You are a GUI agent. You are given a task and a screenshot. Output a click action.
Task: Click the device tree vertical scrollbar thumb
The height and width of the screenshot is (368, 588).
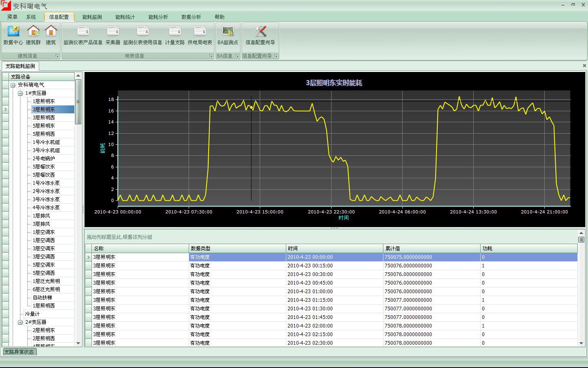pyautogui.click(x=78, y=101)
